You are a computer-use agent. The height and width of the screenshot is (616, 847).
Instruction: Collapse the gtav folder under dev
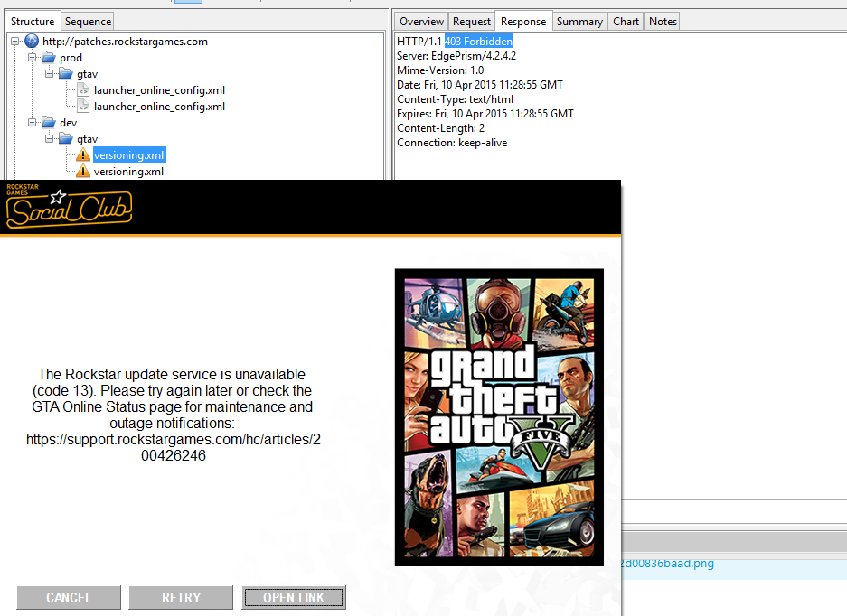[x=49, y=138]
